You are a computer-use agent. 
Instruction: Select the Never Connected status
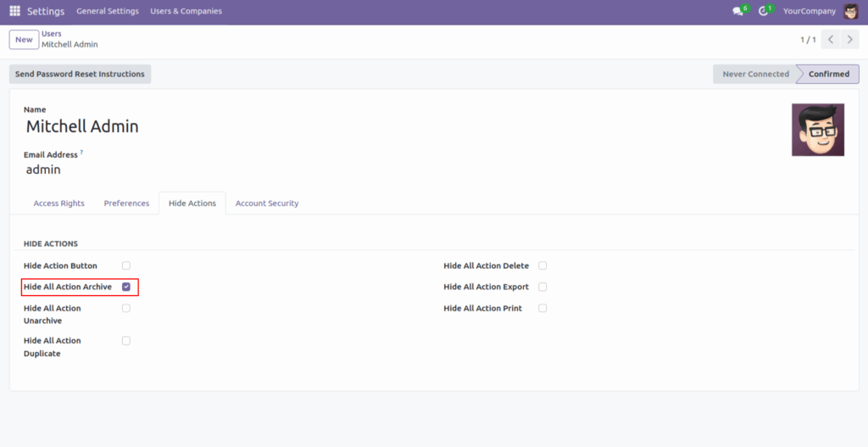click(755, 74)
